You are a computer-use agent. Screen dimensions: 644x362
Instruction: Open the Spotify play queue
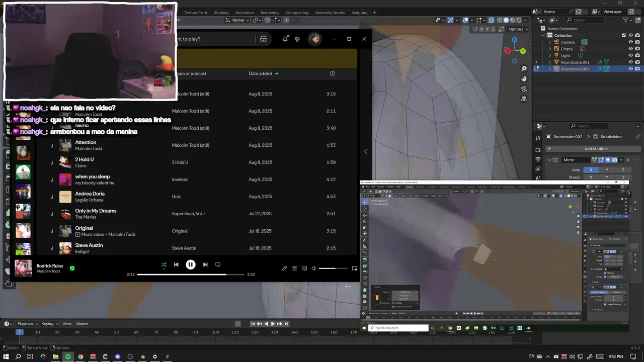point(294,268)
